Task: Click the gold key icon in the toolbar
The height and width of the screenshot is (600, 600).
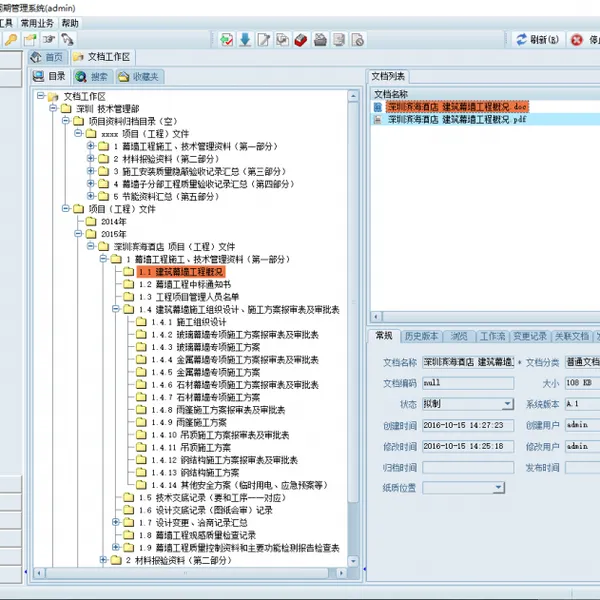Action: [x=11, y=39]
